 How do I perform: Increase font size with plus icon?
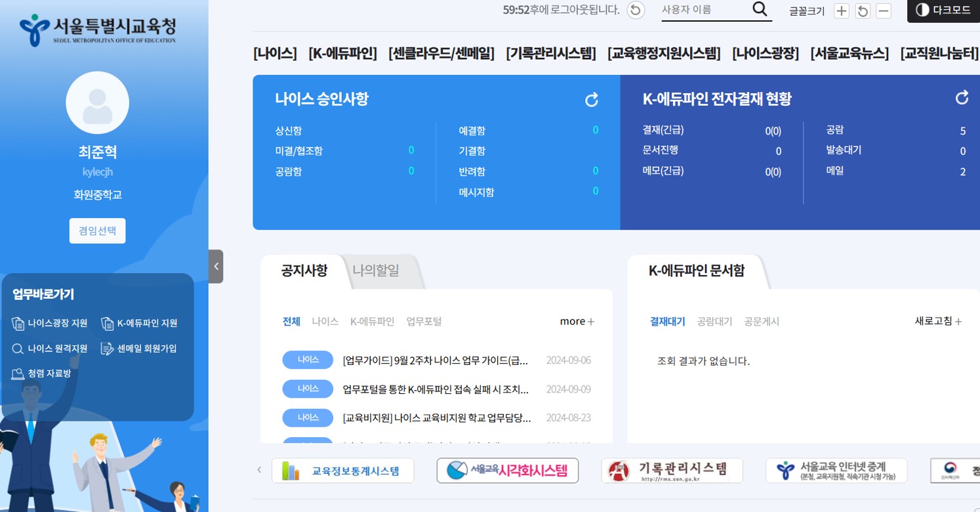coord(842,11)
